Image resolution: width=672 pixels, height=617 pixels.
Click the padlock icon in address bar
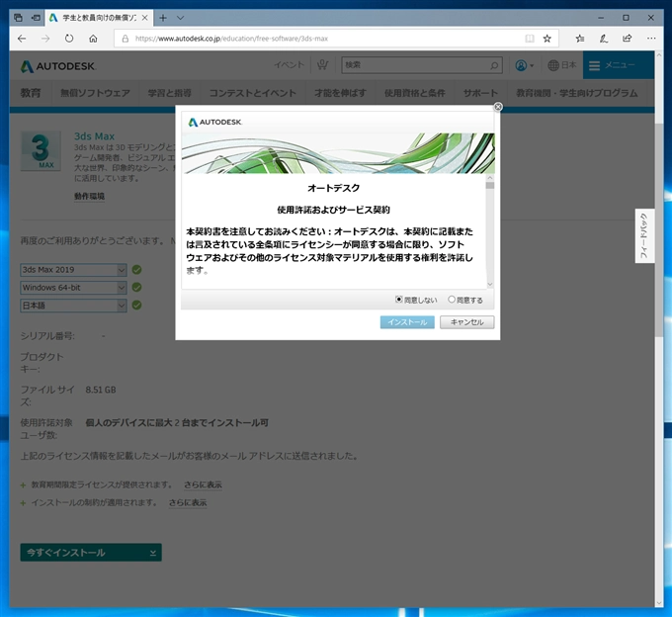[x=126, y=39]
